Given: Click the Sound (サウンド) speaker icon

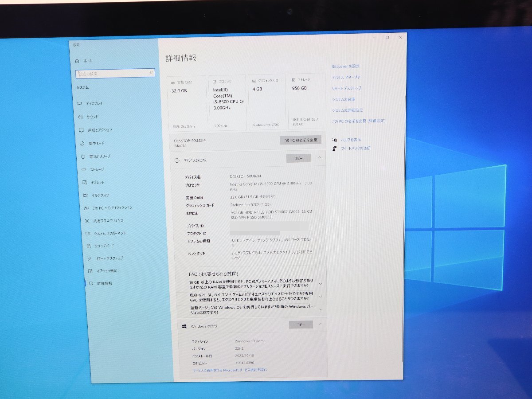Looking at the screenshot, I should 80,117.
